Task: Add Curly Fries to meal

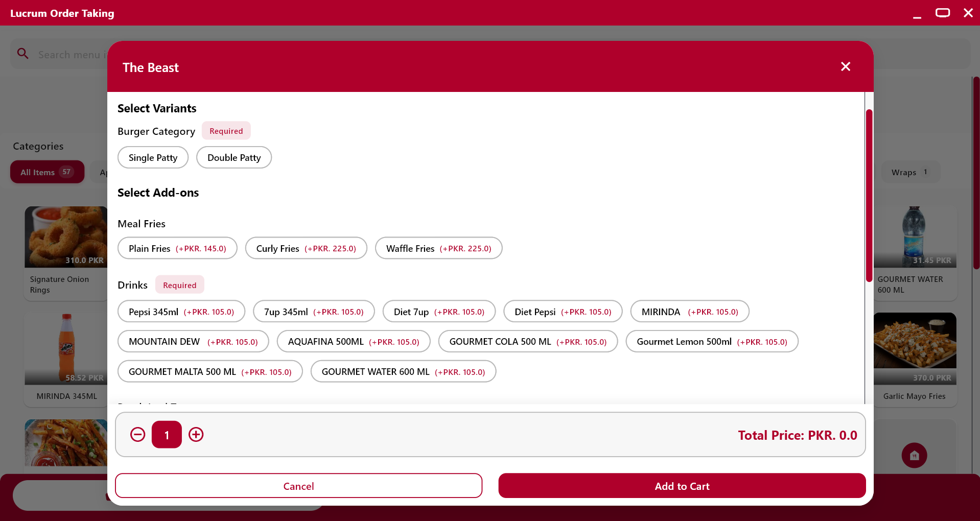Action: click(306, 248)
